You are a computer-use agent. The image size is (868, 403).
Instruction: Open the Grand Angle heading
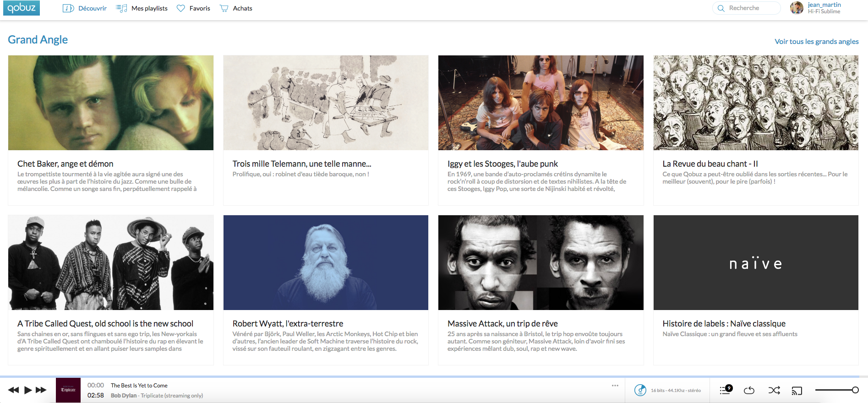click(38, 40)
